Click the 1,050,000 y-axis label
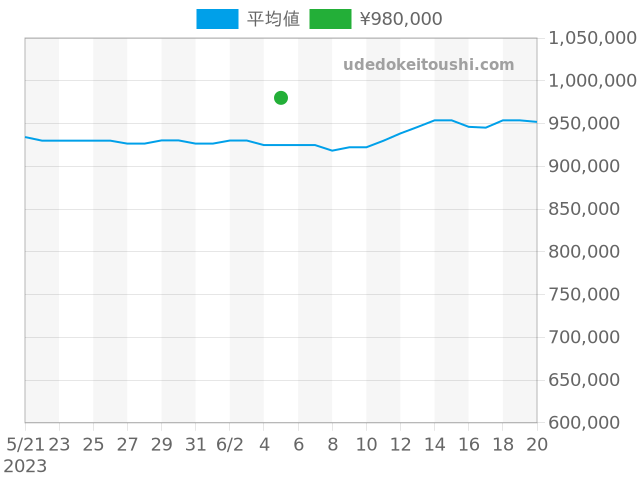This screenshot has height=480, width=640. [x=592, y=38]
